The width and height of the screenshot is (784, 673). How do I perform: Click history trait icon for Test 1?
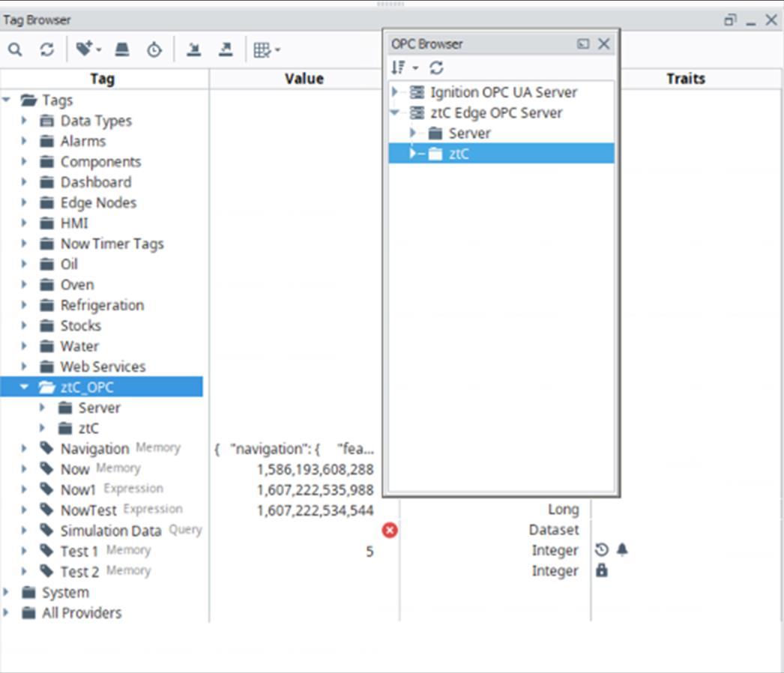pos(602,550)
